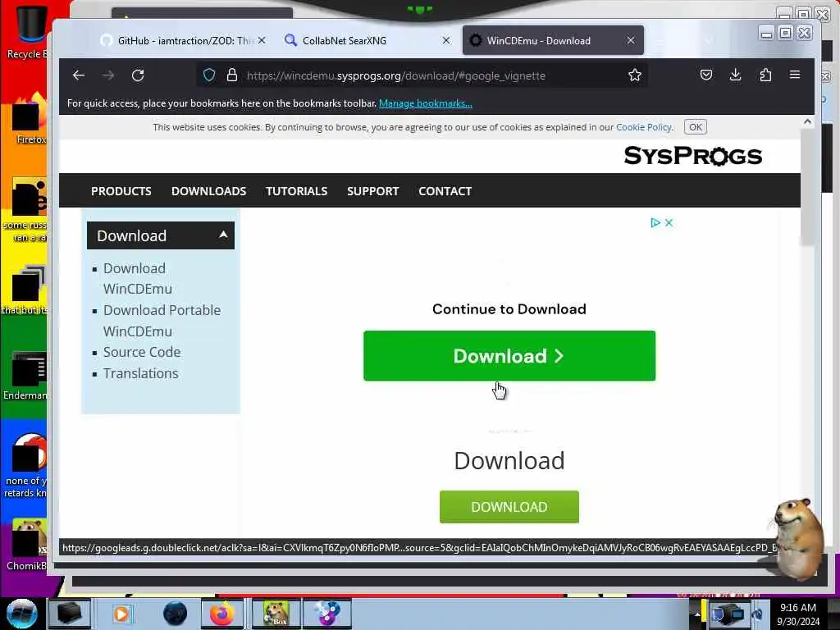
Task: Dismiss the cookie notice with OK
Action: (x=696, y=127)
